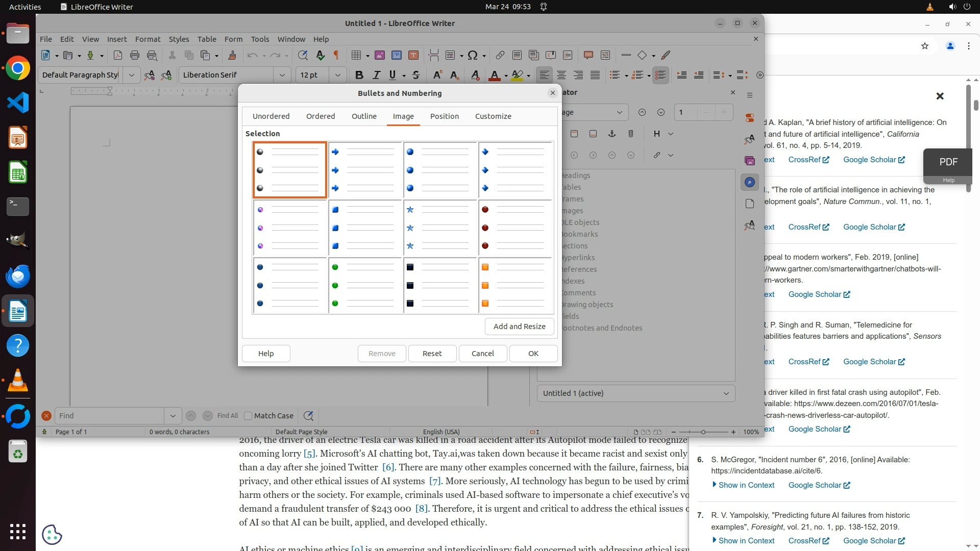Open the Untitled 1 (active) document dropdown
The height and width of the screenshot is (551, 980).
tap(635, 393)
